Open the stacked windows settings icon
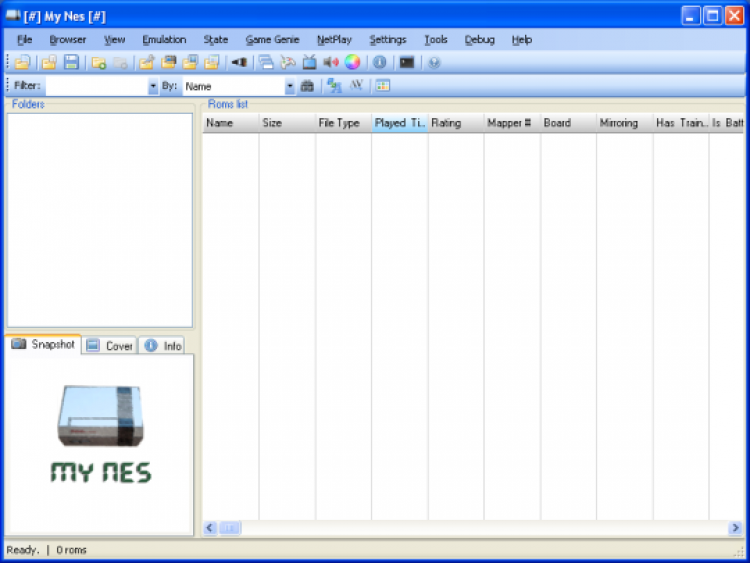 [x=266, y=62]
